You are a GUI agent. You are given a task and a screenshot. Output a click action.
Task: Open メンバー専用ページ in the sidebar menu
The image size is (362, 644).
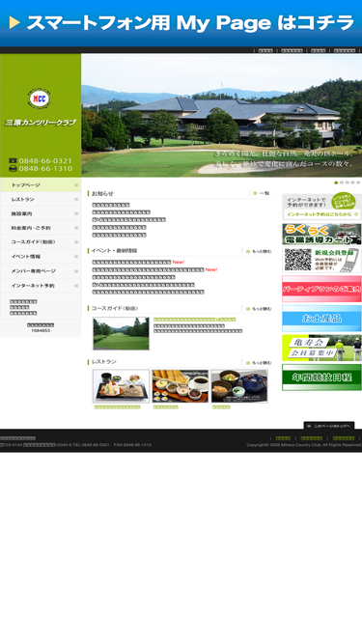[x=41, y=271]
